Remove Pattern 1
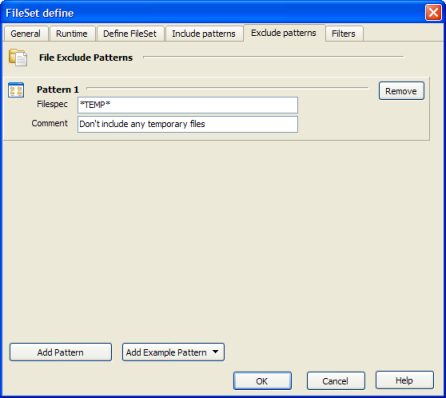The image size is (446, 398). click(x=401, y=91)
